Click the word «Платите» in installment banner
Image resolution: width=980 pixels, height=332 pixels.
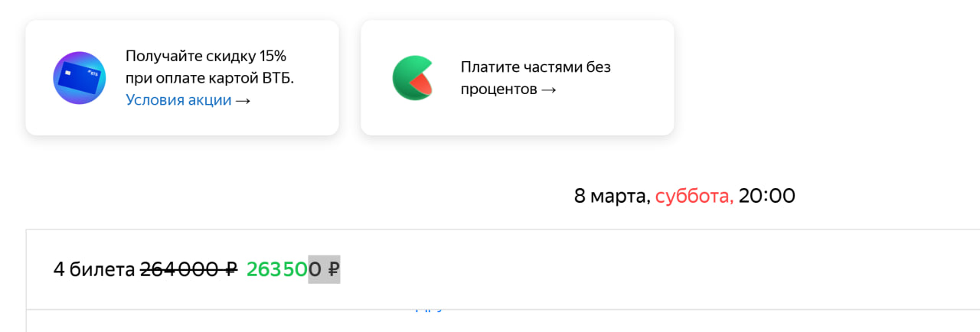coord(488,67)
